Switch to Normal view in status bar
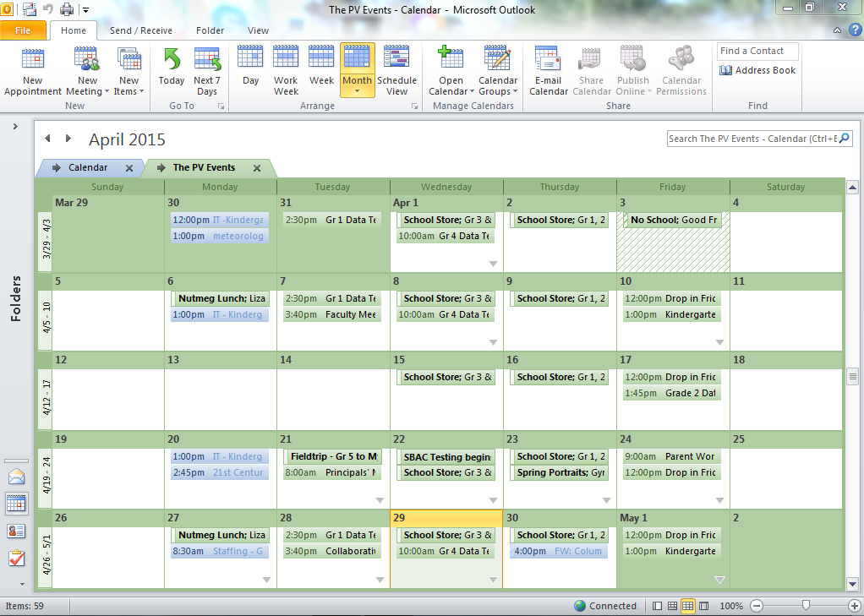 (657, 606)
